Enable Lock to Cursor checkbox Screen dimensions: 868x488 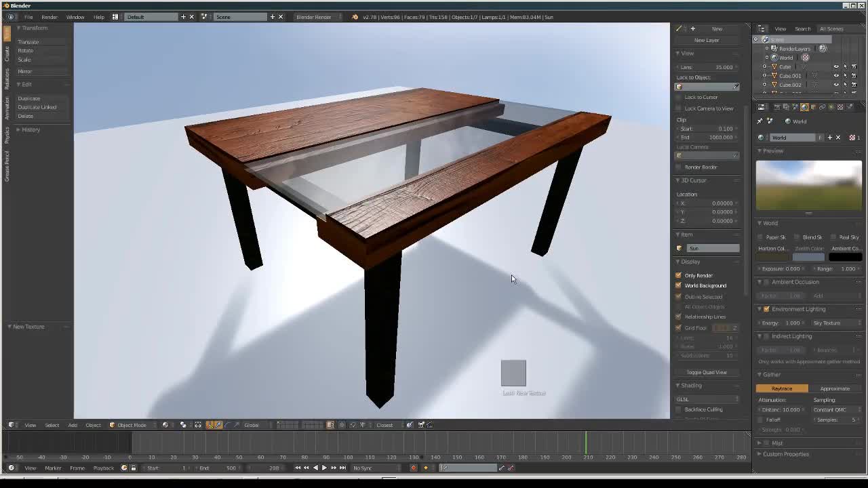[679, 97]
